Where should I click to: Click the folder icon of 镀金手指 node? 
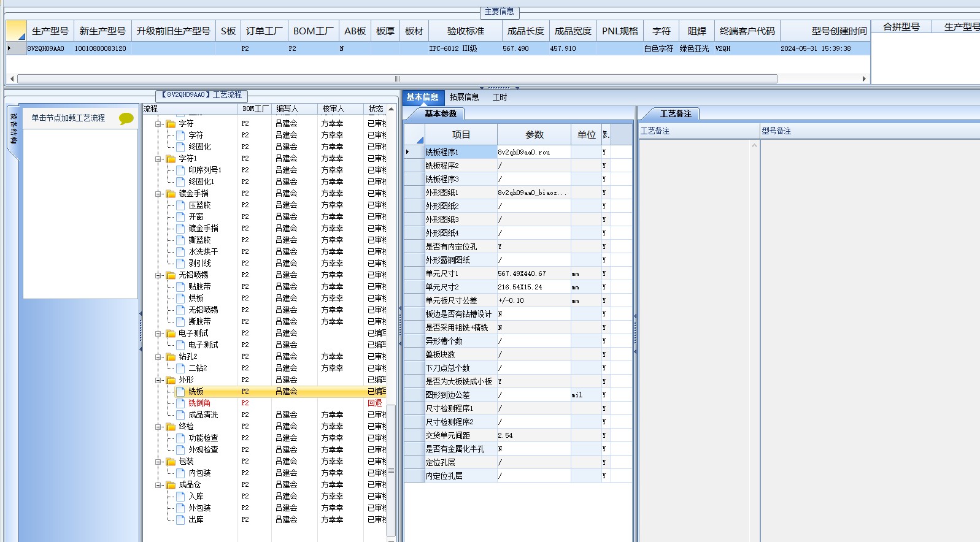[171, 194]
